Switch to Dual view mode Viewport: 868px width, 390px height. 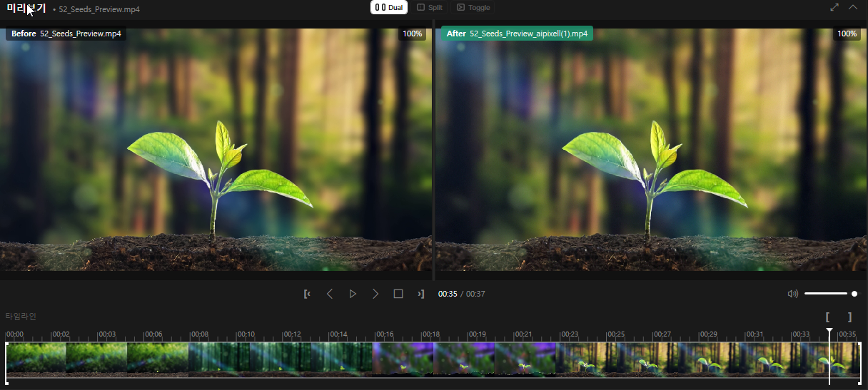pos(389,8)
